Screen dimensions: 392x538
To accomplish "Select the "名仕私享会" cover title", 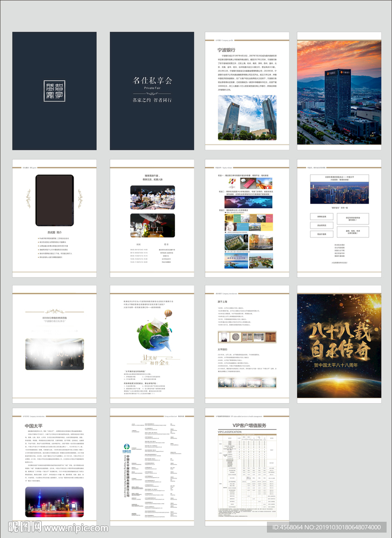I will point(152,81).
